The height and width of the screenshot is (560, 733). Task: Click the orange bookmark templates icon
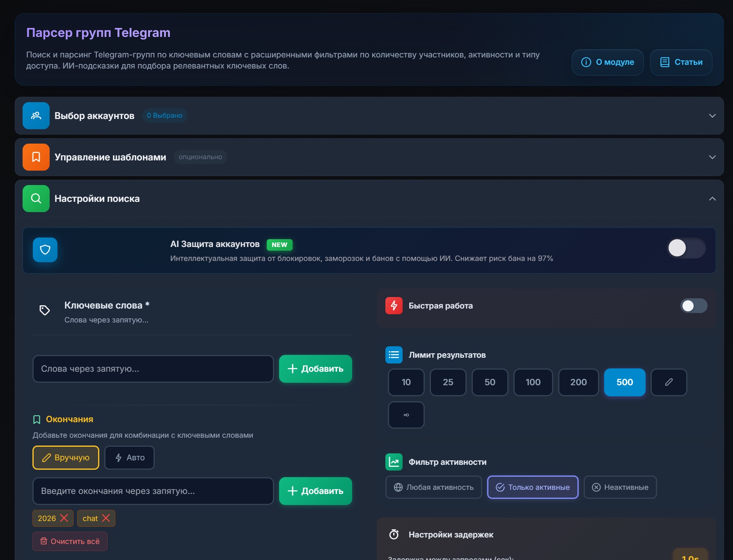[36, 157]
